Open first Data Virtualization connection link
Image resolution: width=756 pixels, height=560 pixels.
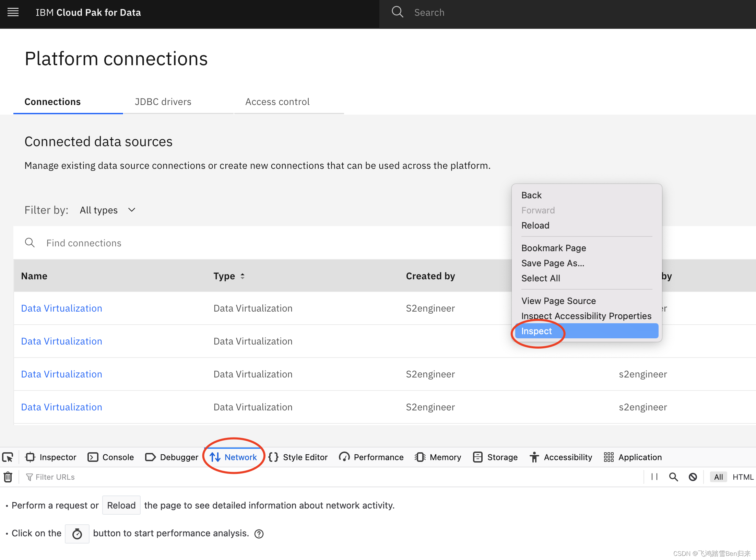tap(61, 308)
